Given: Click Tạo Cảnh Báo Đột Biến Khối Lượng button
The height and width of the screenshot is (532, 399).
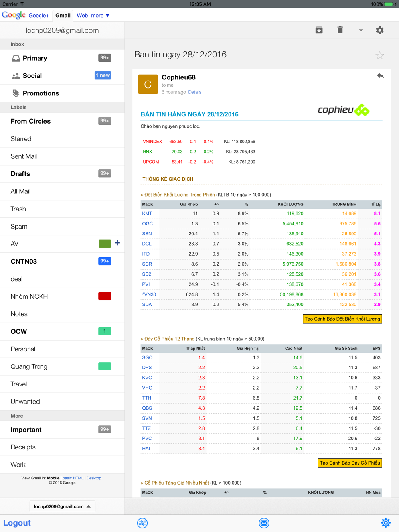Looking at the screenshot, I should point(342,319).
